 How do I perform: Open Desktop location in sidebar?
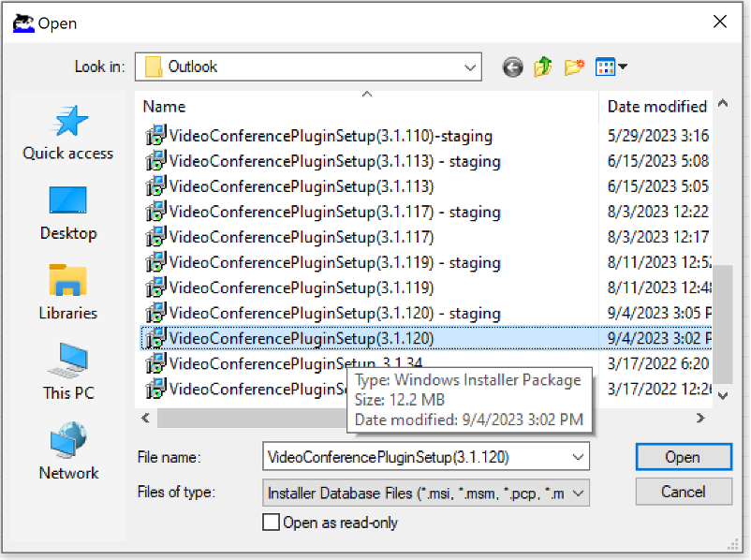coord(68,214)
